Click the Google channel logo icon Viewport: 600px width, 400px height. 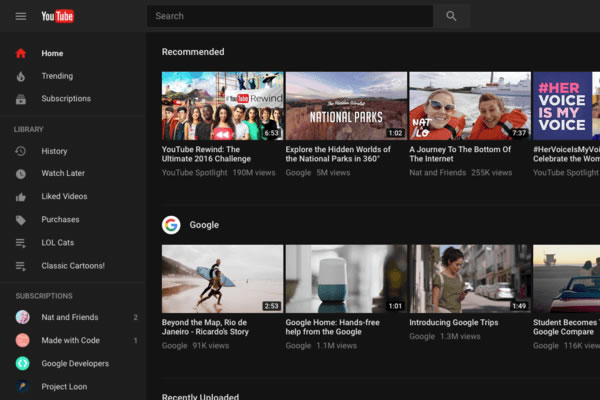pyautogui.click(x=171, y=225)
